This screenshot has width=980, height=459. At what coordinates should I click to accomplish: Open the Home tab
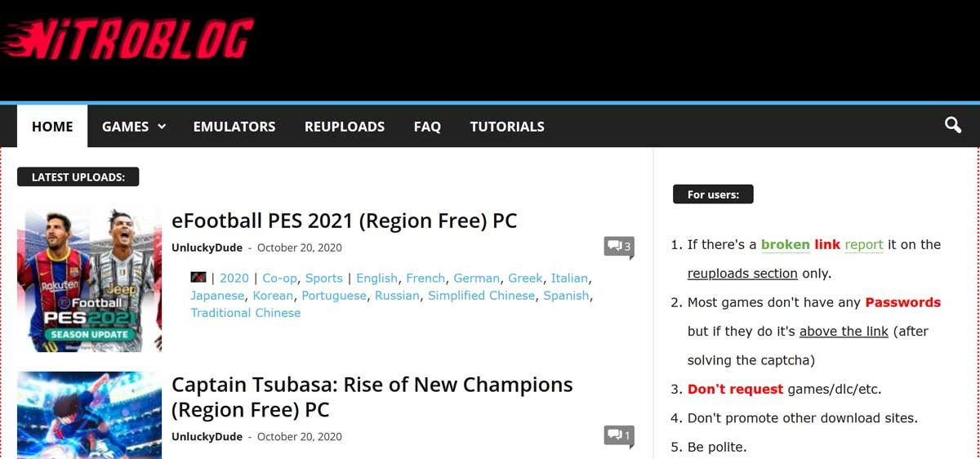point(52,127)
